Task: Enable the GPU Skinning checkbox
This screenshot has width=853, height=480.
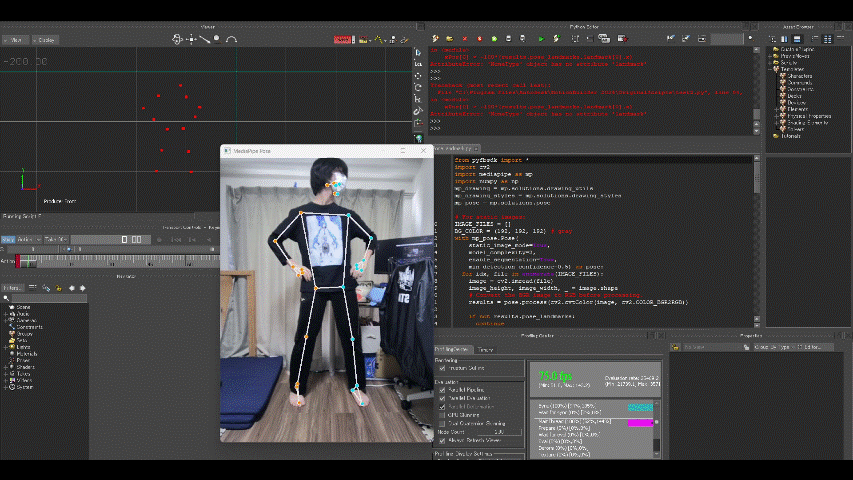Action: [x=442, y=415]
